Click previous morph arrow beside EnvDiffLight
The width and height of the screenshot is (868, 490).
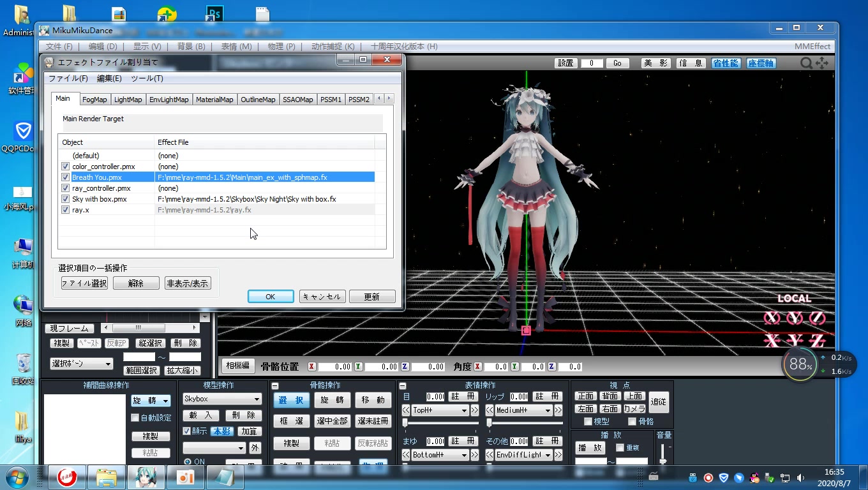pos(490,455)
